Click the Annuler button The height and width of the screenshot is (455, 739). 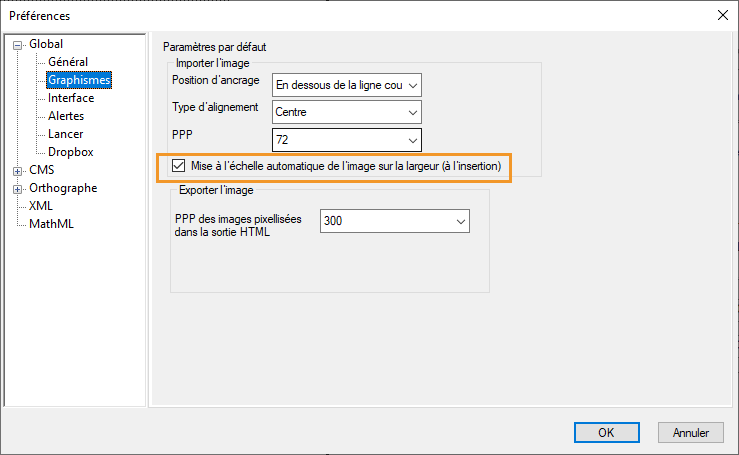(691, 433)
